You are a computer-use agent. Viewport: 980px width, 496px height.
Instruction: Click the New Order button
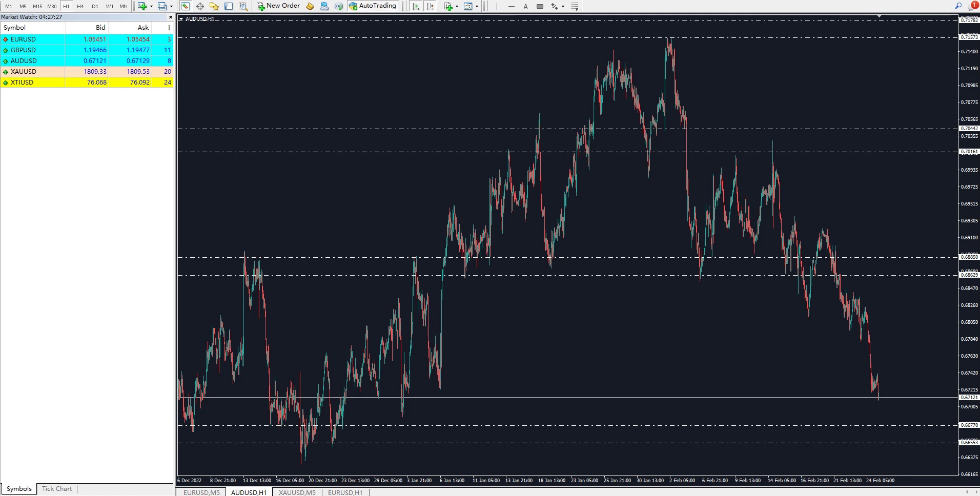tap(278, 6)
